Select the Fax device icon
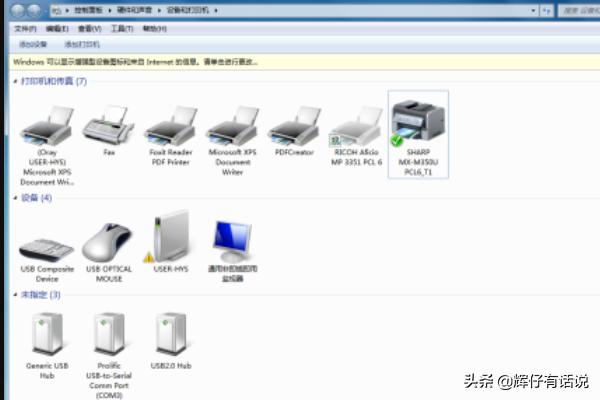This screenshot has width=600, height=400. tap(109, 128)
